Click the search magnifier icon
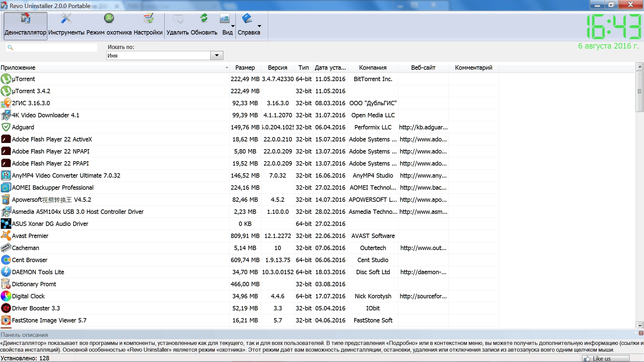This screenshot has width=644, height=362. coord(10,48)
